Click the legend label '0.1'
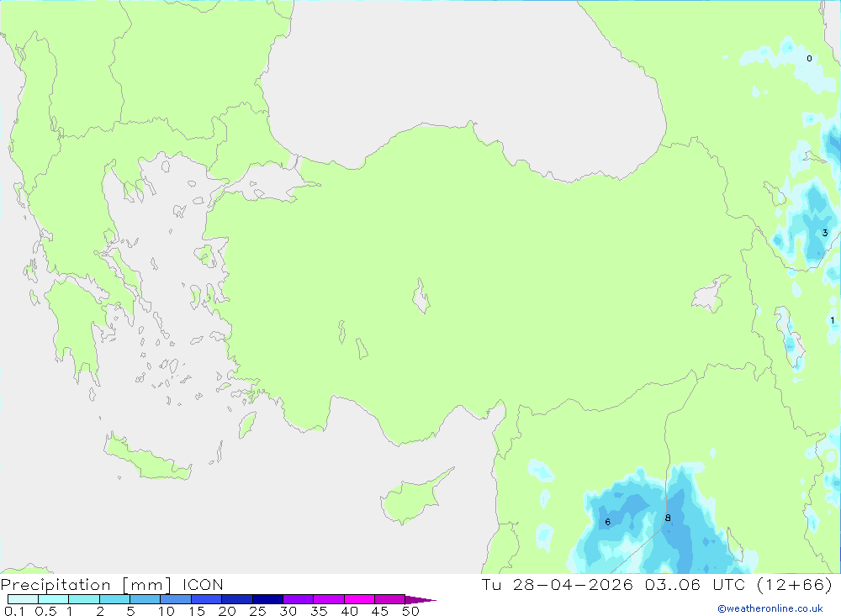The height and width of the screenshot is (616, 841). coord(14,611)
